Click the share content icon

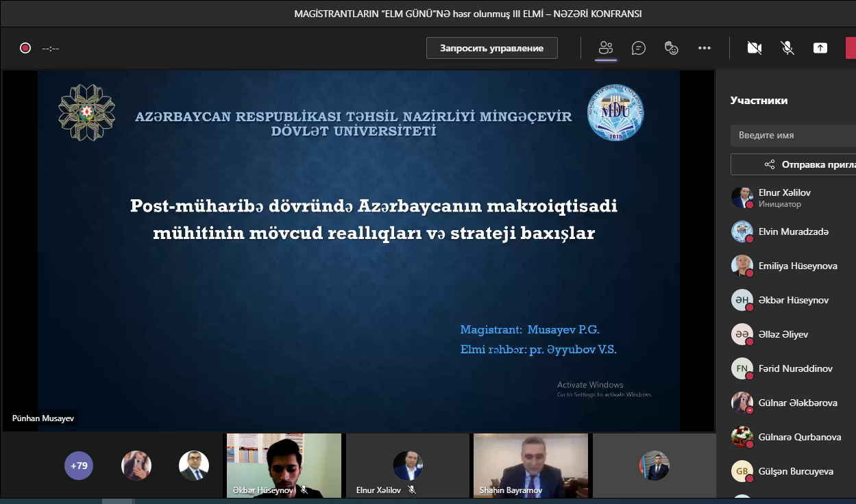click(x=820, y=48)
